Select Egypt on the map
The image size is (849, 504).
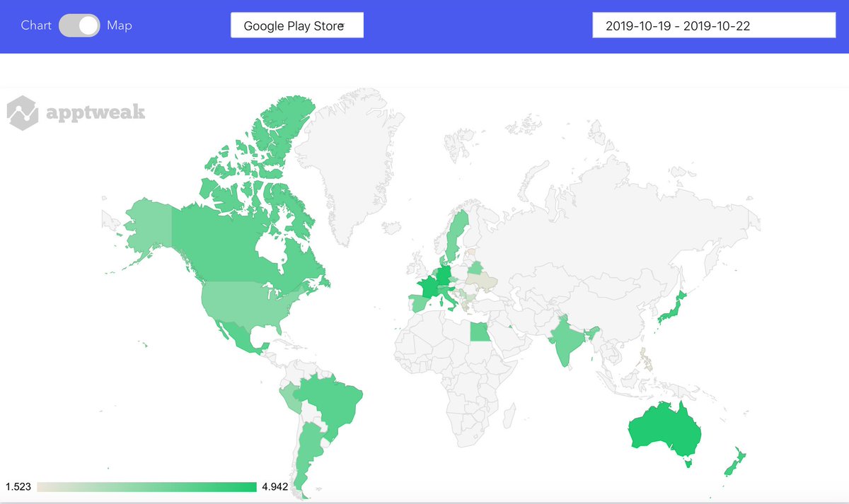[x=480, y=331]
